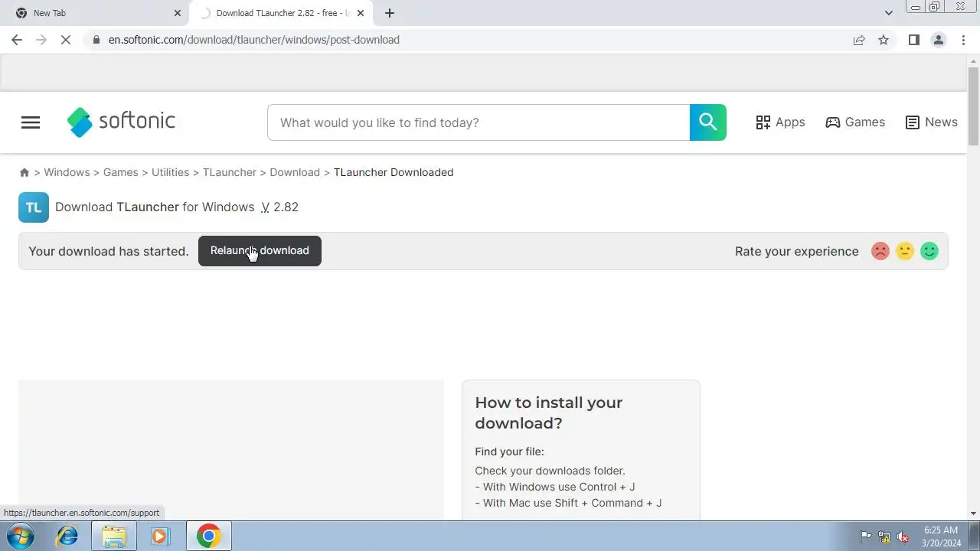The width and height of the screenshot is (980, 551).
Task: Open the Games section
Action: [x=855, y=122]
